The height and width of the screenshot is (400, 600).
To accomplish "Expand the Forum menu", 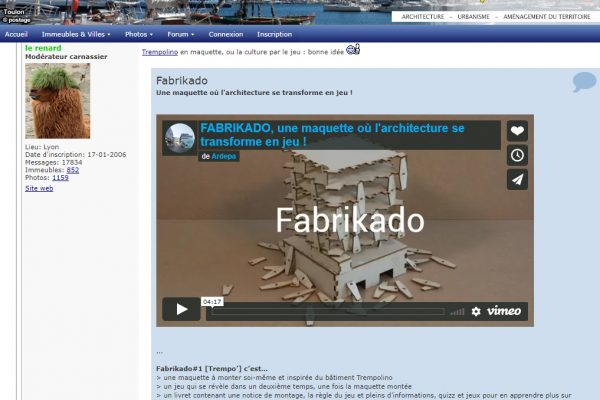I will tap(181, 34).
